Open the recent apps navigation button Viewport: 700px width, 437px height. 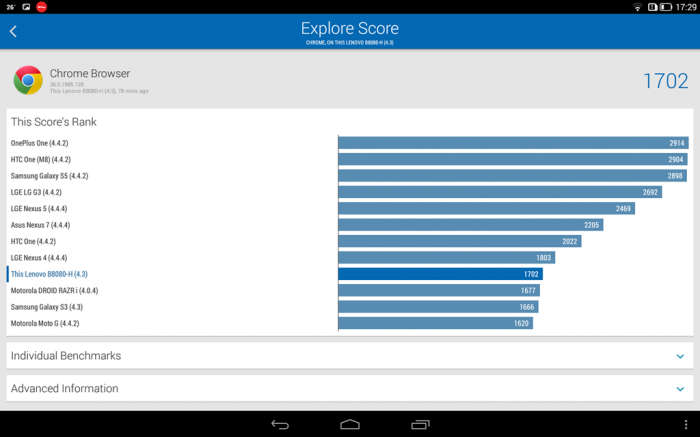[420, 425]
